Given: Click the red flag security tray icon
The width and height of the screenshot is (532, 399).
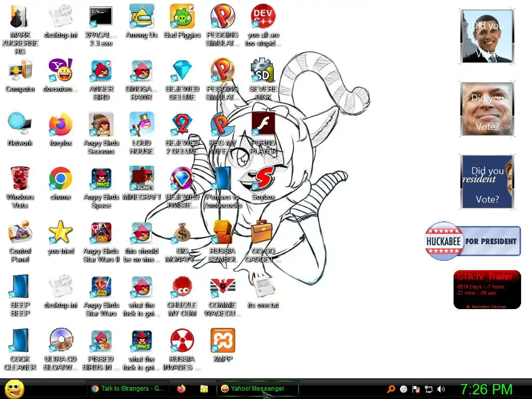Looking at the screenshot, I should (416, 389).
